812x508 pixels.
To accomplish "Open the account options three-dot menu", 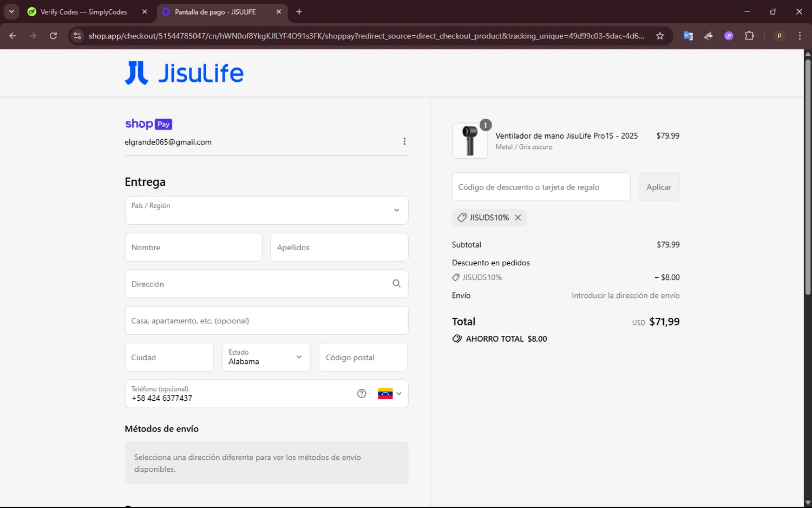I will click(404, 141).
